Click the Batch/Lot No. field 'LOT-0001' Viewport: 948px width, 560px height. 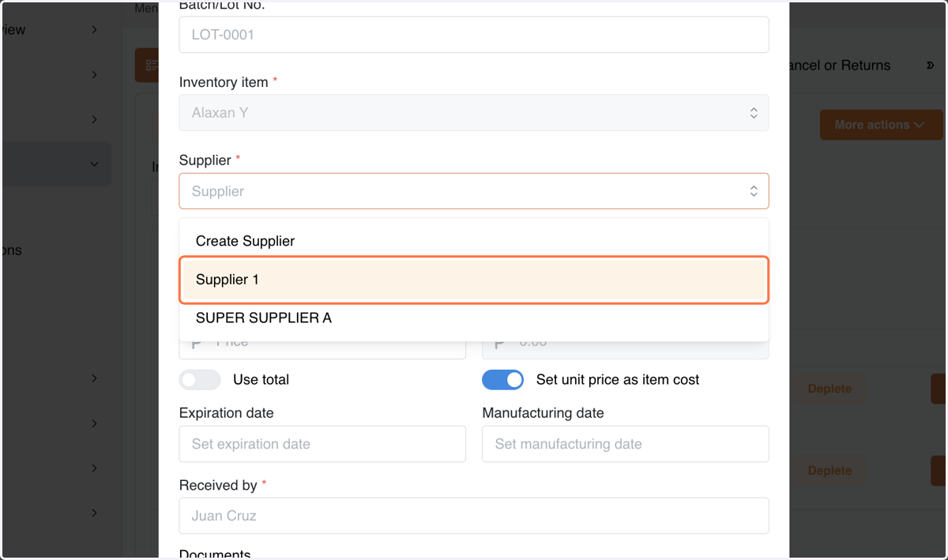pos(474,35)
